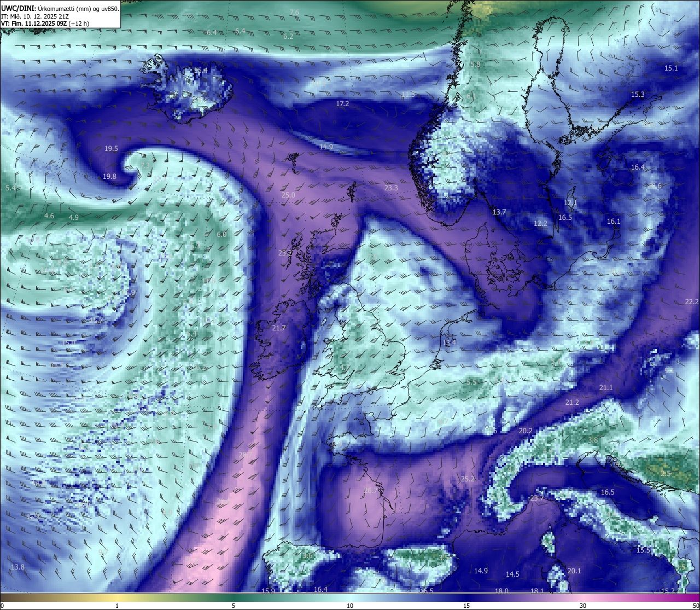This screenshot has width=700, height=610.
Task: Click the 30 tick label on the color scale
Action: [x=583, y=606]
